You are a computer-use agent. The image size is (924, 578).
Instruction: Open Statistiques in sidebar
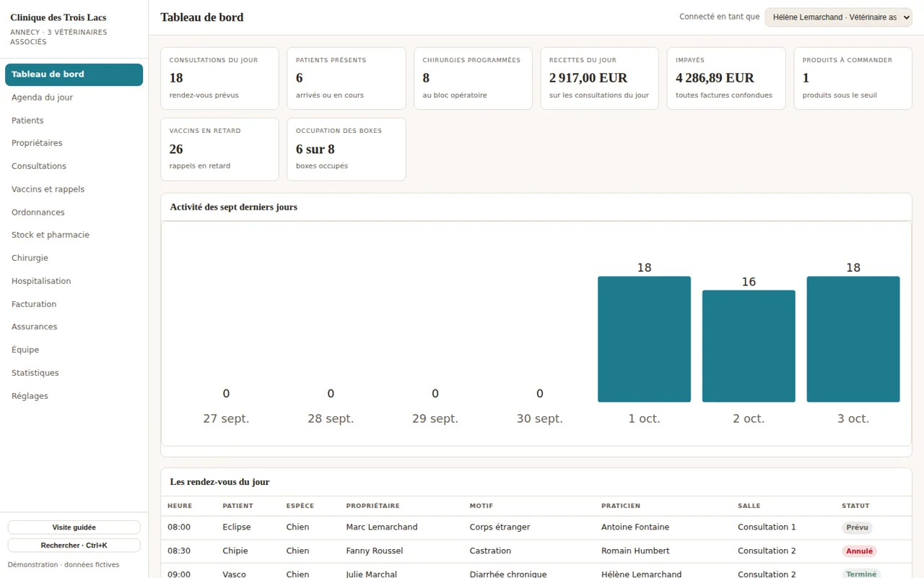(x=74, y=373)
